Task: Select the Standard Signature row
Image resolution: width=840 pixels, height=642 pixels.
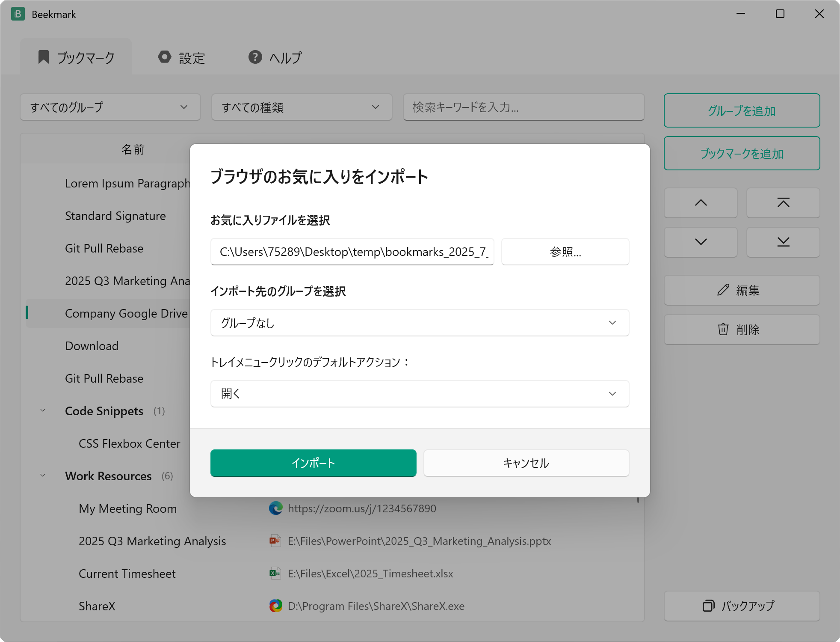Action: point(108,216)
